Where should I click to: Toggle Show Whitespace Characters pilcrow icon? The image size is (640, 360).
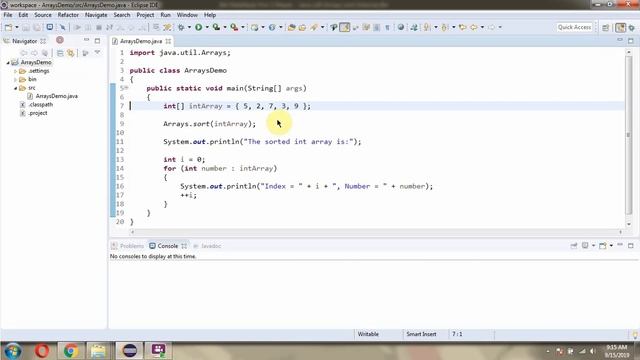[387, 27]
